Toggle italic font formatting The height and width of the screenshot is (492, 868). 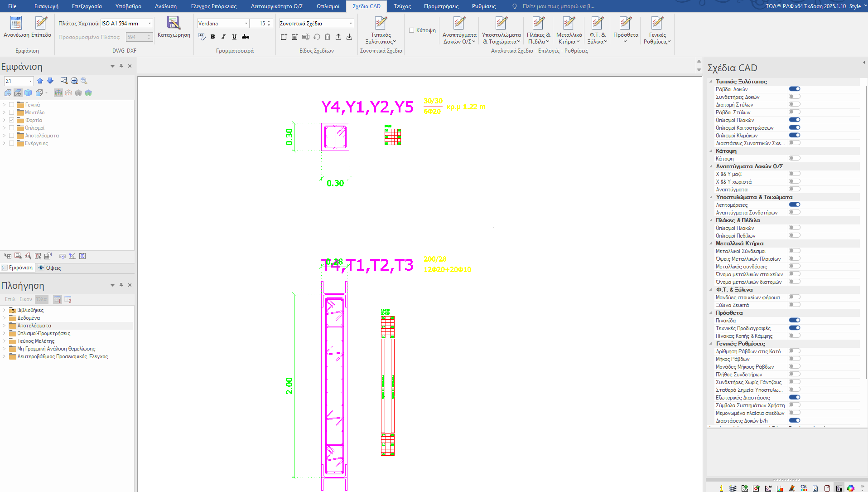point(223,37)
